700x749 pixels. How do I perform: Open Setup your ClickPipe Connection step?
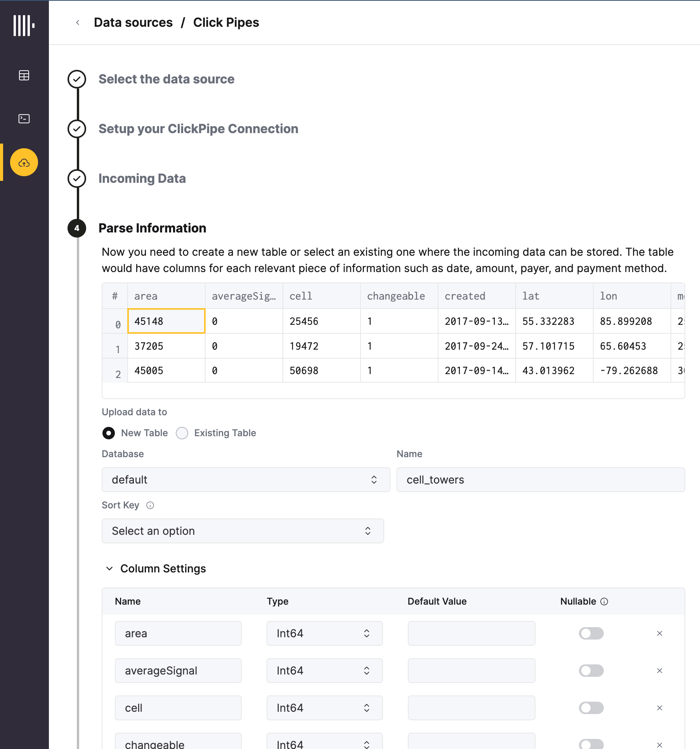coord(199,129)
